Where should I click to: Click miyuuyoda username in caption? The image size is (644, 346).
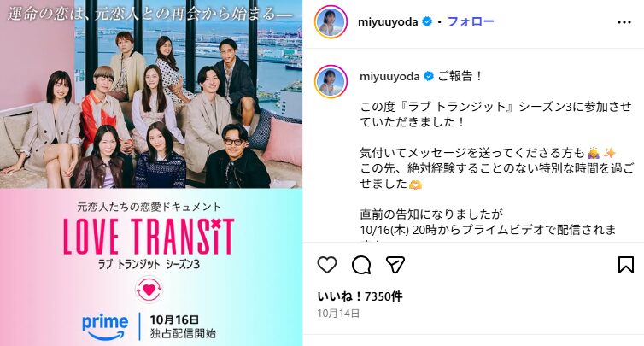click(389, 76)
